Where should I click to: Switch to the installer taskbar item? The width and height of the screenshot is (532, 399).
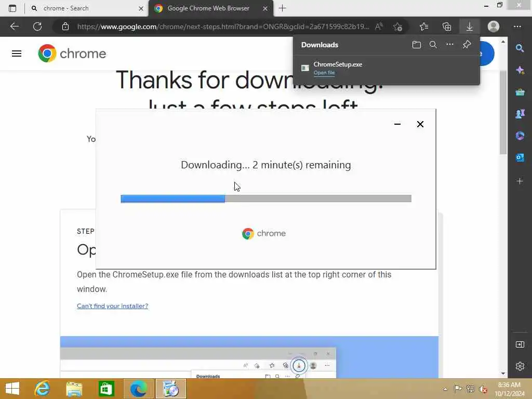point(171,389)
